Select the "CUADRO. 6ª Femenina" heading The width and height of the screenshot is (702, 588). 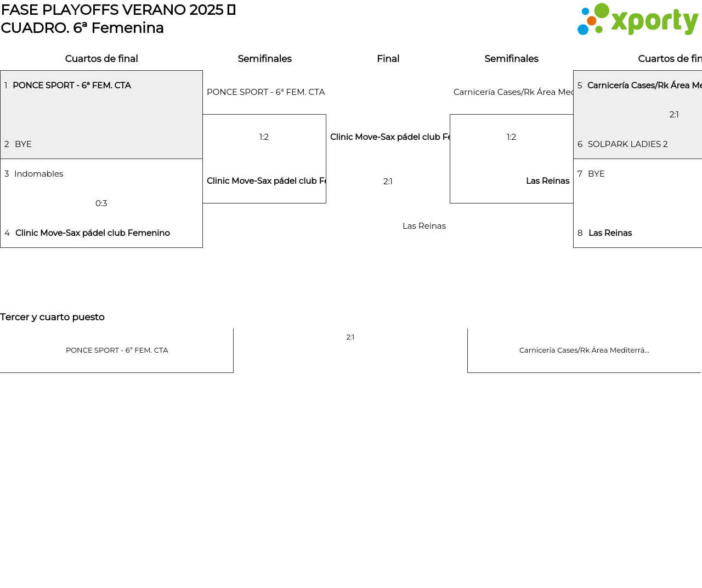pyautogui.click(x=82, y=28)
